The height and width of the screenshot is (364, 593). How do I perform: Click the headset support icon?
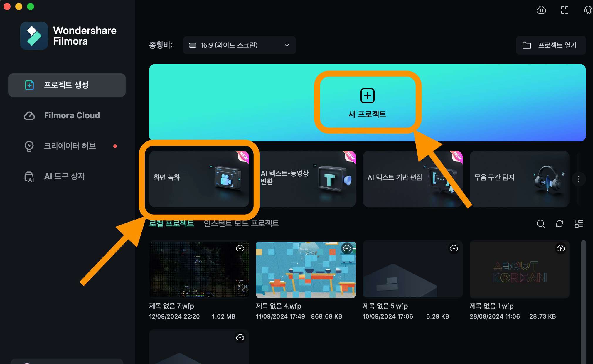(x=588, y=10)
